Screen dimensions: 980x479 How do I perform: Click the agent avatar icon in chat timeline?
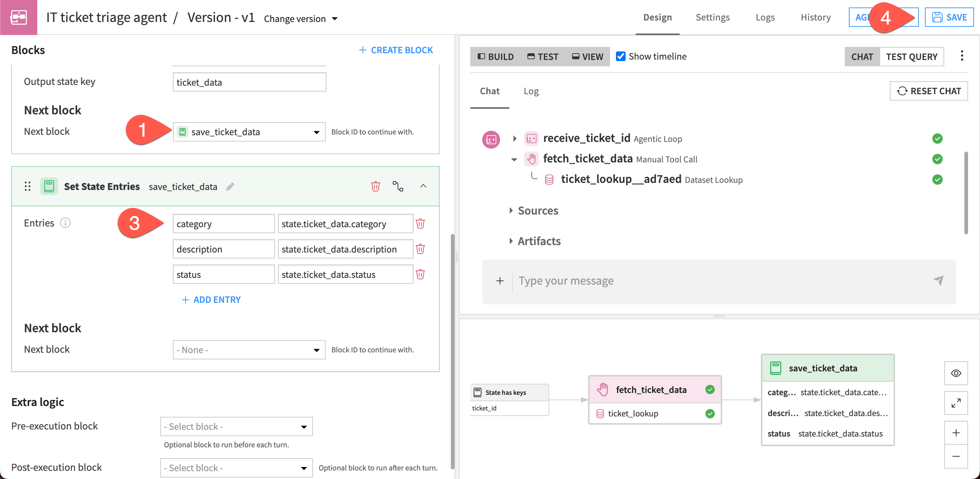click(491, 139)
